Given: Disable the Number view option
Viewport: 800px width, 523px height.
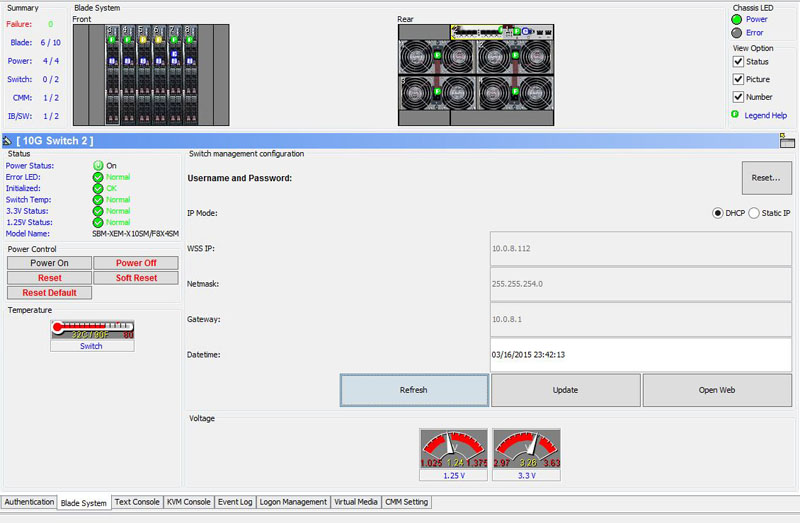Looking at the screenshot, I should (738, 97).
